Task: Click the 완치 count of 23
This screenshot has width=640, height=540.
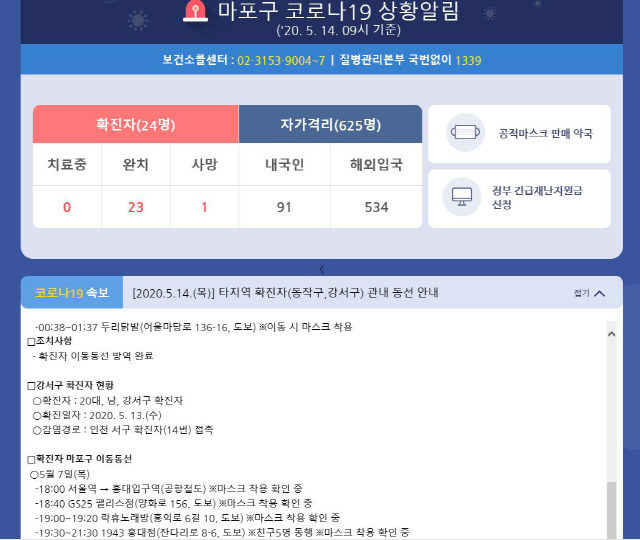Action: [x=135, y=207]
